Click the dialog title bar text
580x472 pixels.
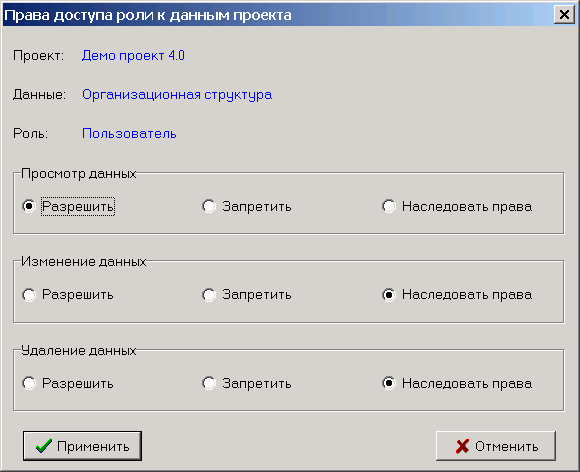coord(148,15)
